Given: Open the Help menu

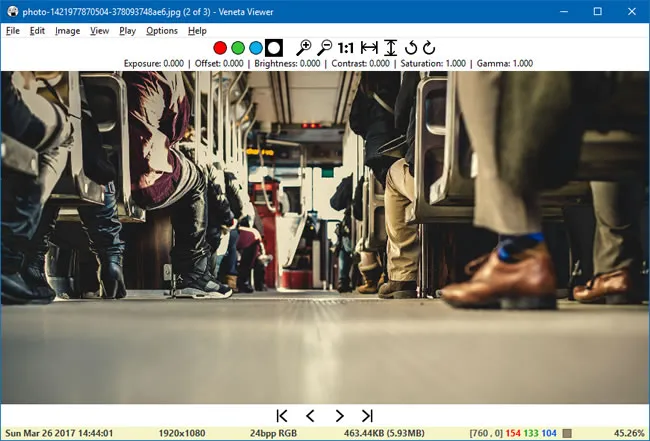Looking at the screenshot, I should [197, 31].
